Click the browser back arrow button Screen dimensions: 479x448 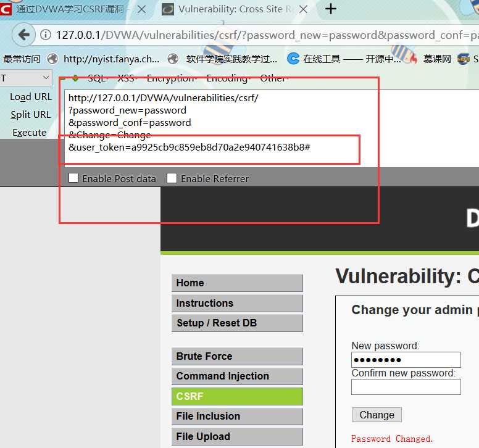tap(23, 35)
